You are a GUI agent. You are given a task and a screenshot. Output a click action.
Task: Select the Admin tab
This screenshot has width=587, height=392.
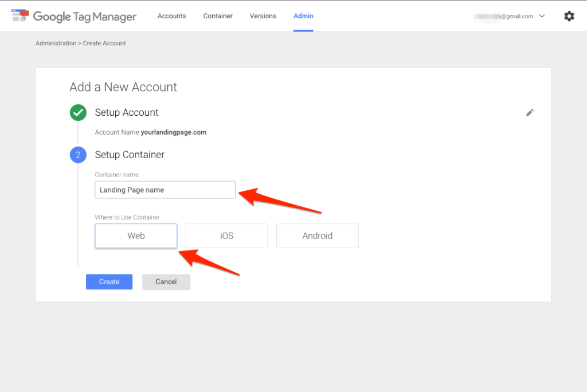click(303, 16)
